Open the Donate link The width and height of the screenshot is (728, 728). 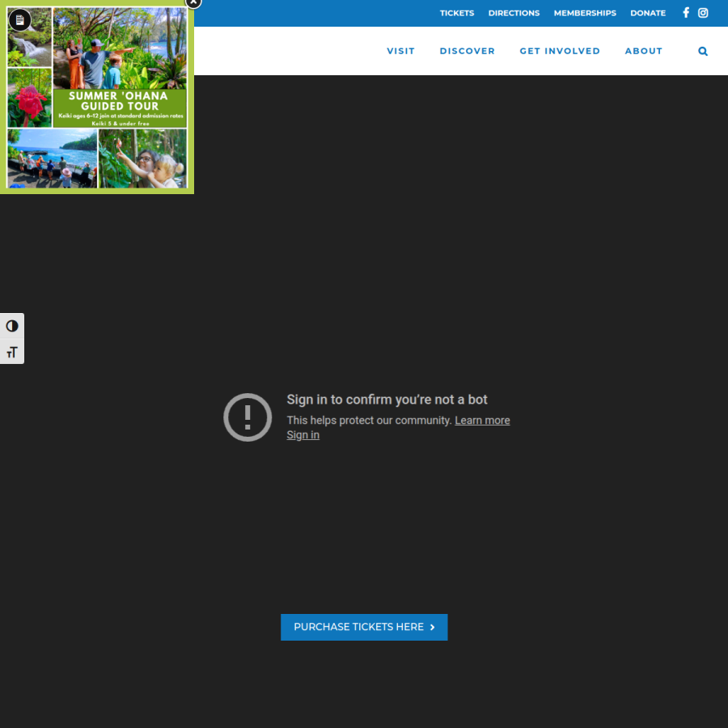(648, 13)
